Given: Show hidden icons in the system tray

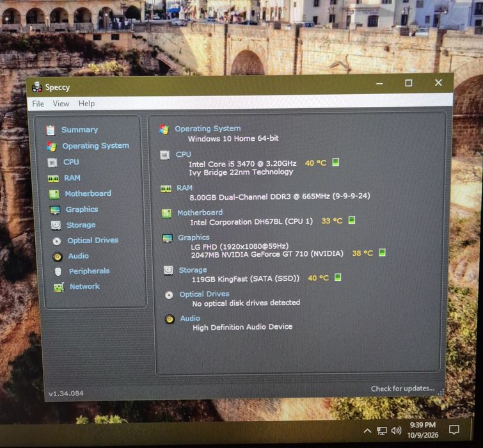Looking at the screenshot, I should tap(367, 431).
